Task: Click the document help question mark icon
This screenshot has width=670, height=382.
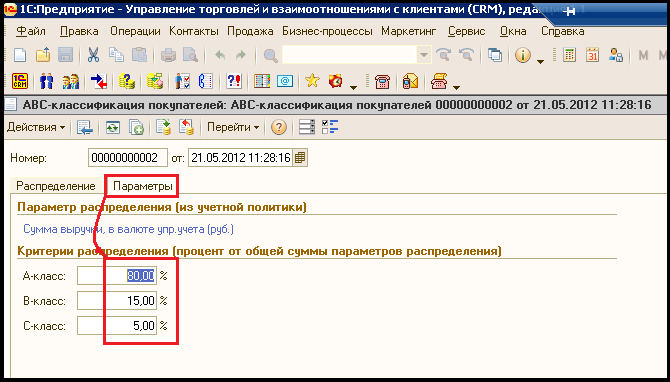Action: coord(279,127)
